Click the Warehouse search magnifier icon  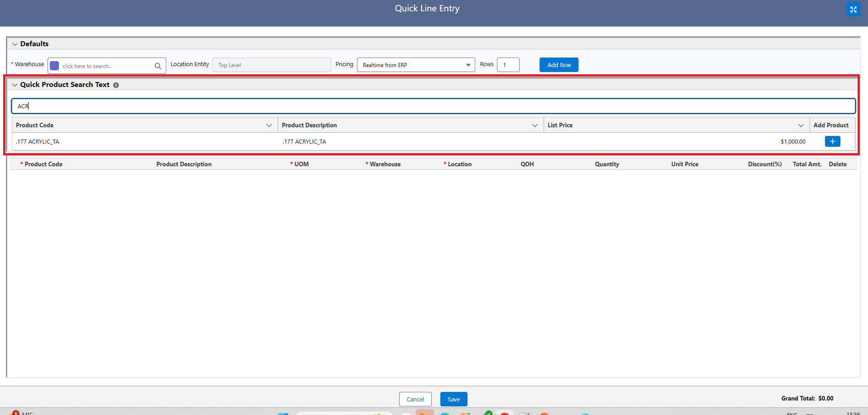tap(158, 66)
